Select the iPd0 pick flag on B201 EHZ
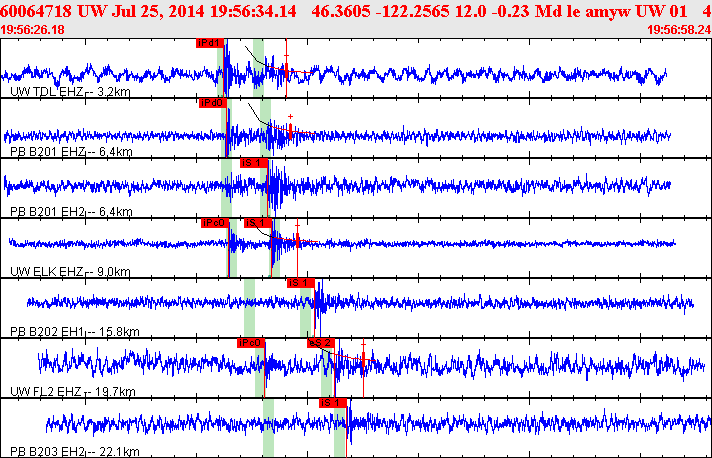 click(x=213, y=103)
